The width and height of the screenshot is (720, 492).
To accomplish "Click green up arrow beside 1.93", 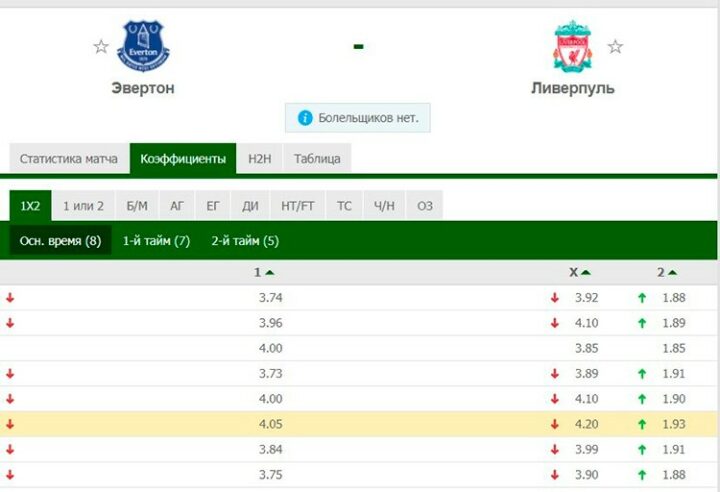I will click(x=642, y=424).
